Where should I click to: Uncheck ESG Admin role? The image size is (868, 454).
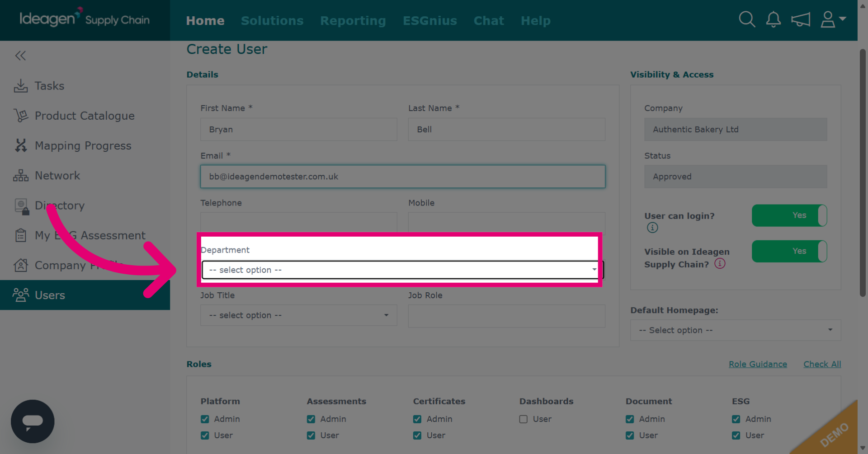pos(736,419)
